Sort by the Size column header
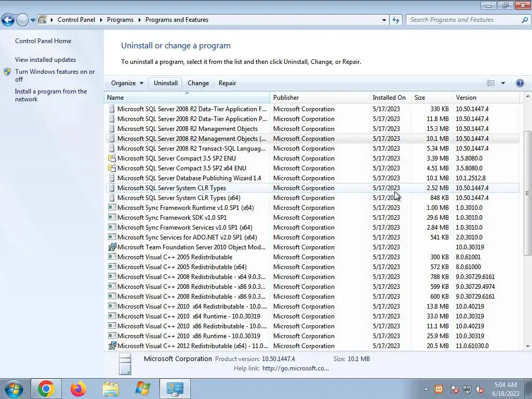This screenshot has width=532, height=399. click(x=432, y=97)
